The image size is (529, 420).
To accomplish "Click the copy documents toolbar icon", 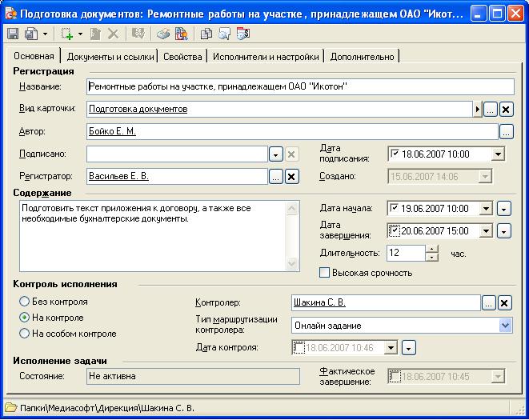I will click(x=206, y=34).
